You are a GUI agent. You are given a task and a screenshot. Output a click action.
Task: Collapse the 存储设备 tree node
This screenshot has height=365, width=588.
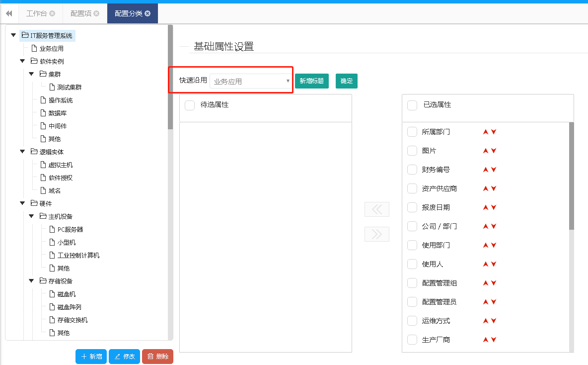31,281
